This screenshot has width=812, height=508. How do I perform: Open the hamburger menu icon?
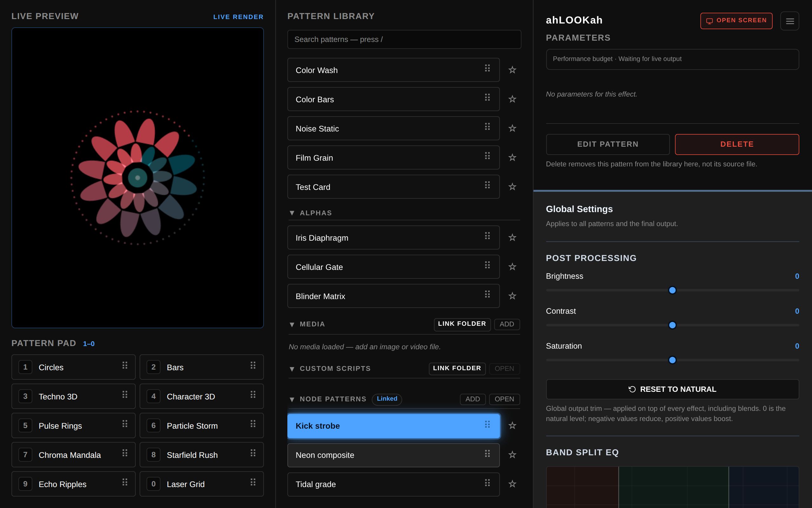point(789,21)
